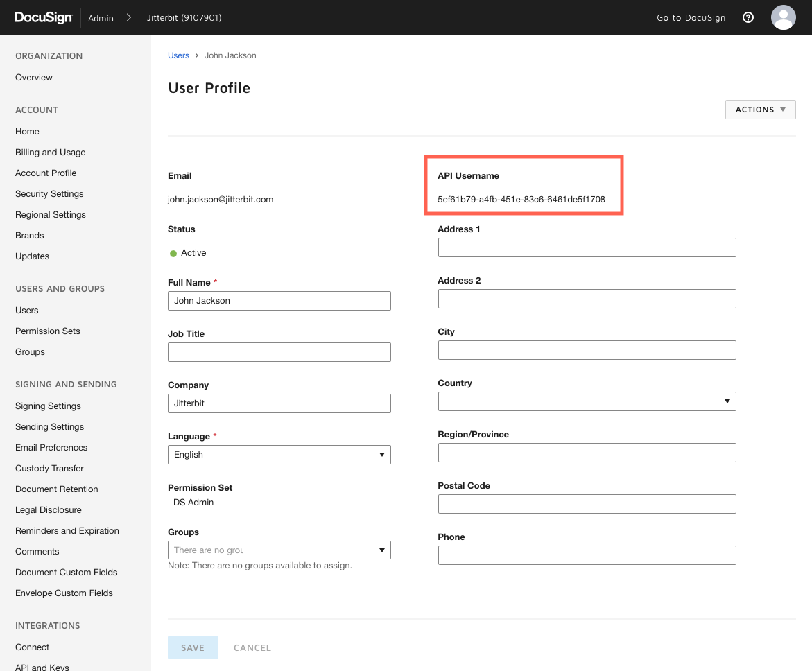Screen dimensions: 812x671
Task: Open Security Settings in sidebar
Action: 49,194
